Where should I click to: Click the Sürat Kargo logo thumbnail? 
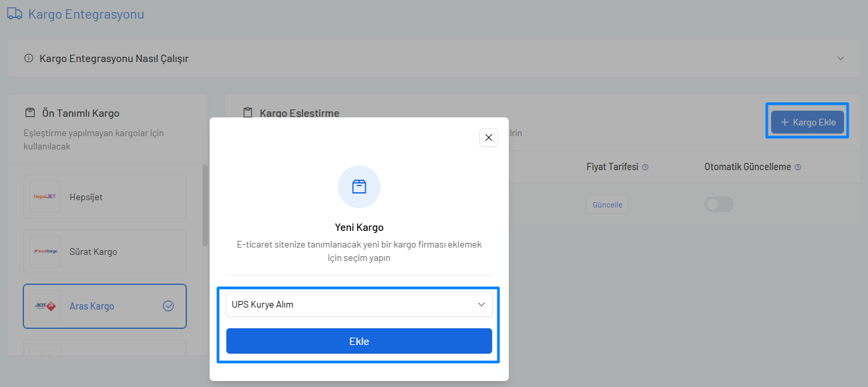[45, 252]
